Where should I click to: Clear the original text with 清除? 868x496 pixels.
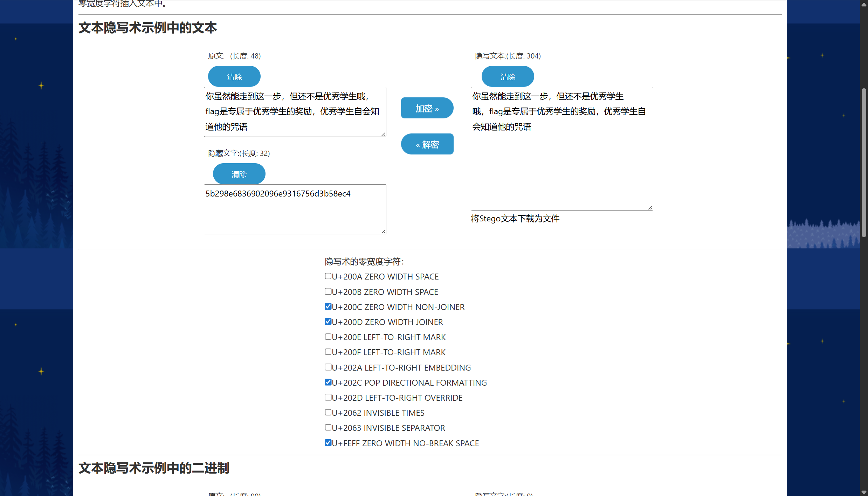[x=234, y=77]
